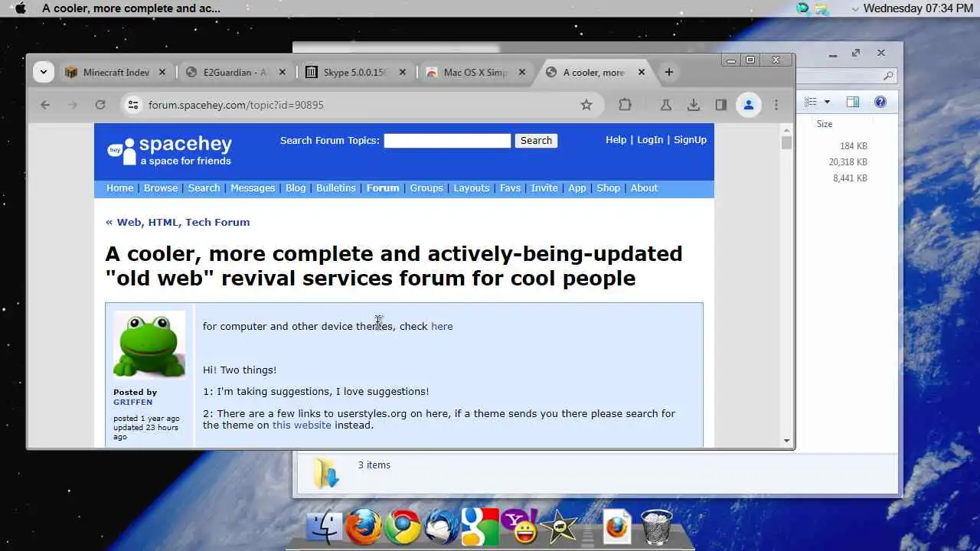Viewport: 980px width, 551px height.
Task: Open the Chrome profile avatar
Action: tap(749, 105)
